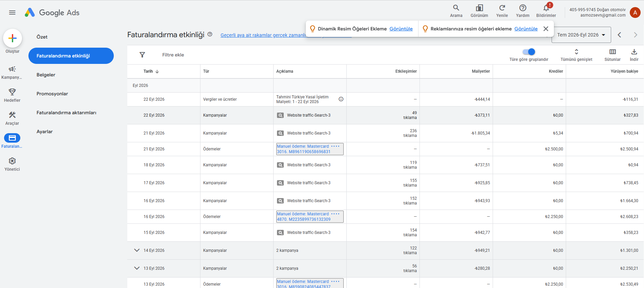The width and height of the screenshot is (644, 288).
Task: Open Araçlar tools icon in sidebar
Action: [12, 115]
